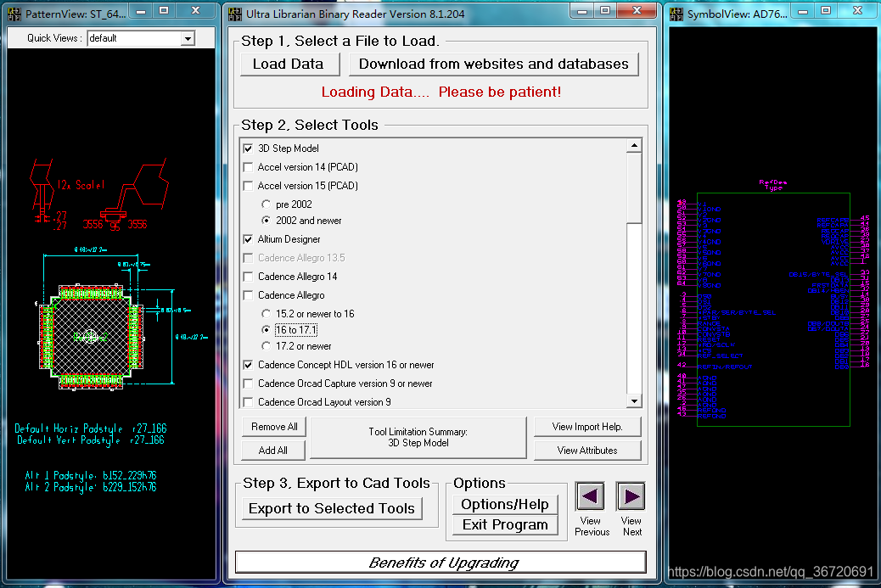Close the PatternView window

click(x=195, y=11)
